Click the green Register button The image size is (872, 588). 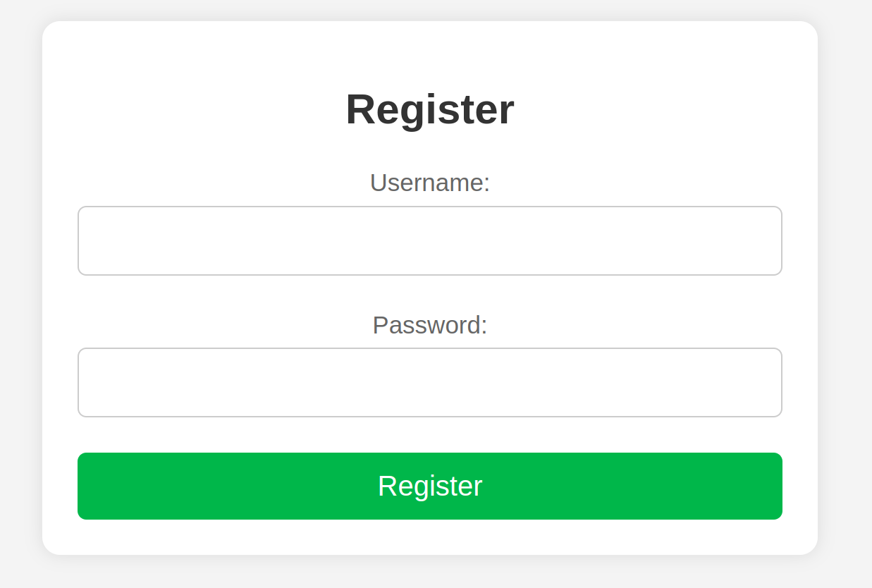[x=430, y=486]
